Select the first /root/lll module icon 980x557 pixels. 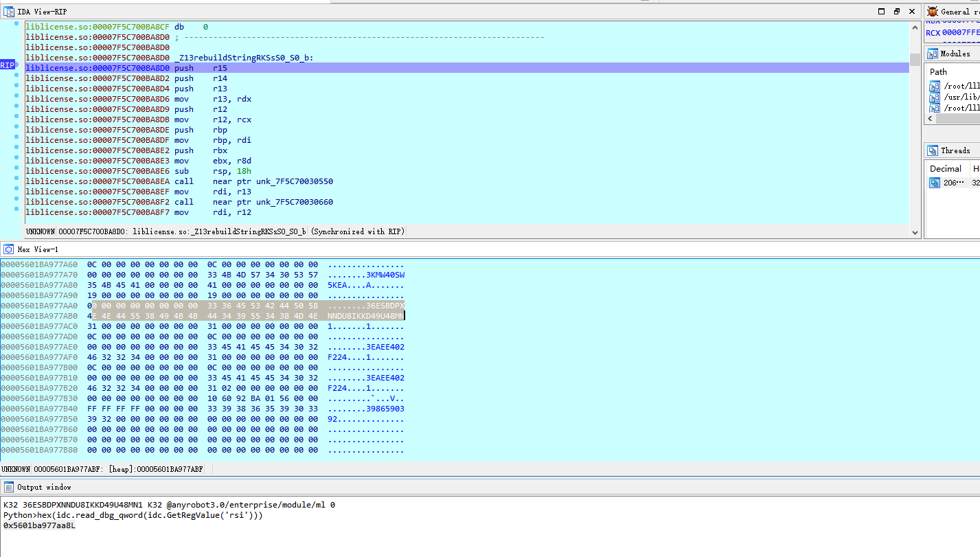[934, 85]
